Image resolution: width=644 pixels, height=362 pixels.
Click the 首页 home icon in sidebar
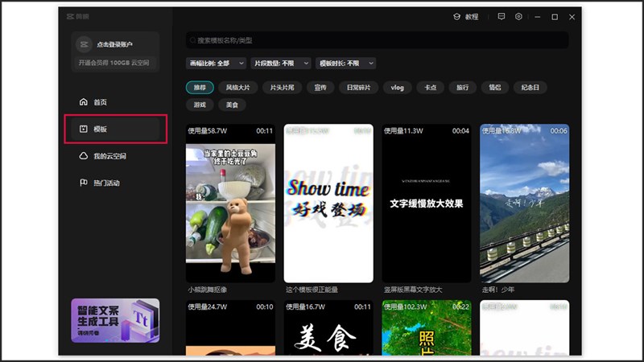pos(83,102)
